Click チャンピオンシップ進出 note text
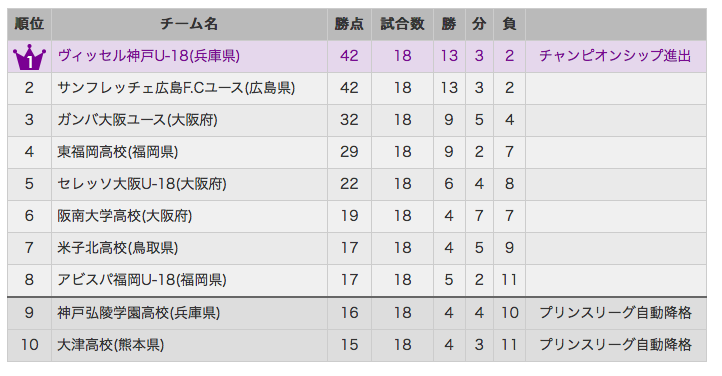The width and height of the screenshot is (722, 376). tap(616, 56)
